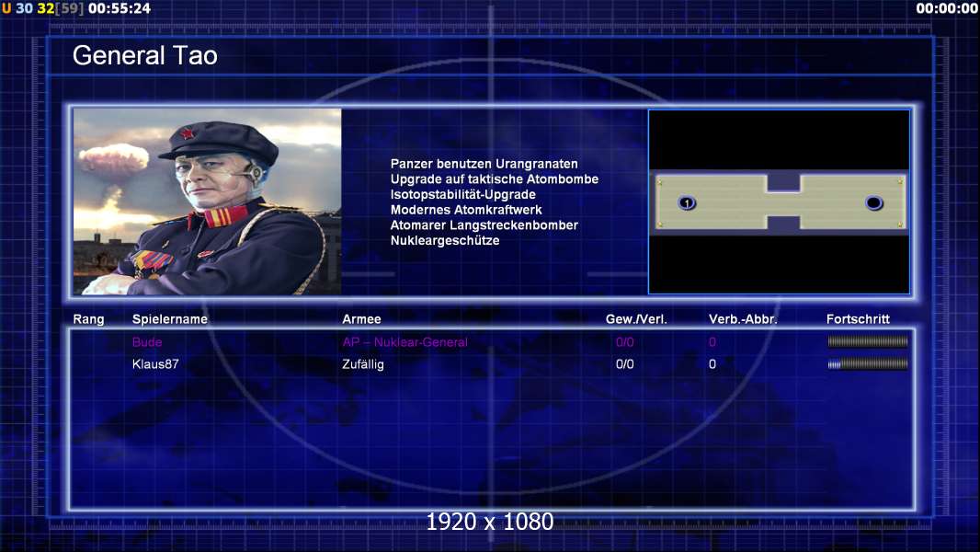
Task: Click the unnumbered start position on map
Action: 873,203
